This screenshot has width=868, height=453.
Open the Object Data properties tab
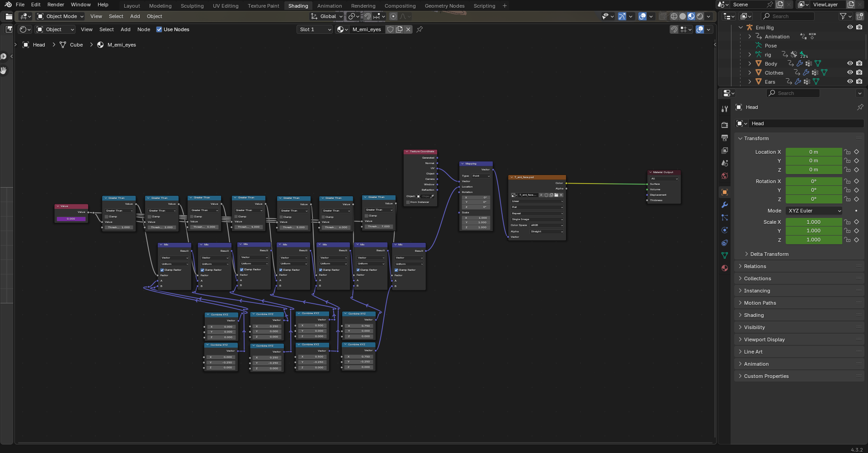(x=725, y=255)
